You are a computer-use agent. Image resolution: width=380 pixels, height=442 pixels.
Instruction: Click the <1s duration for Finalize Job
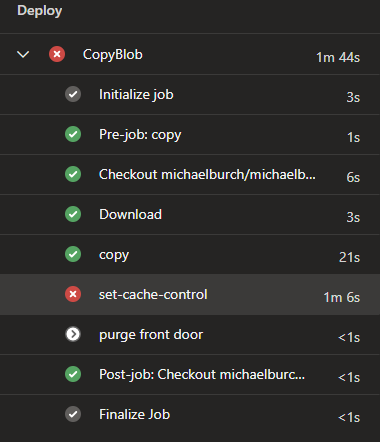(349, 417)
